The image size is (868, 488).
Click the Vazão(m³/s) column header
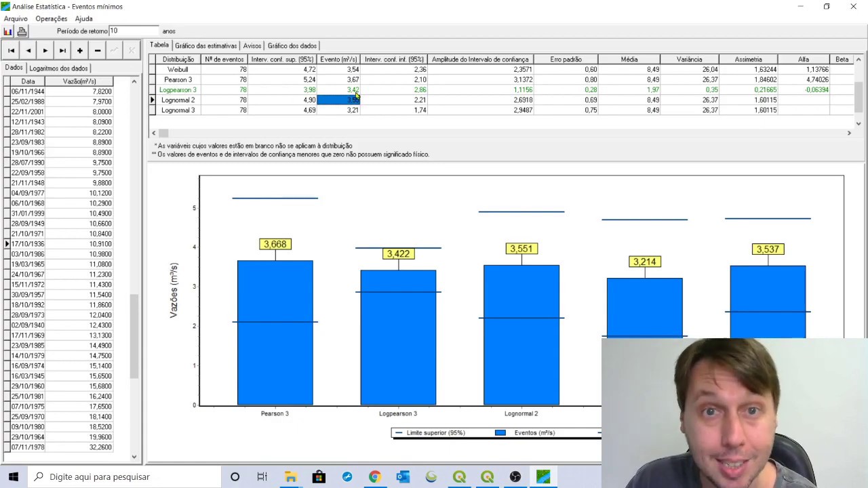click(x=79, y=81)
